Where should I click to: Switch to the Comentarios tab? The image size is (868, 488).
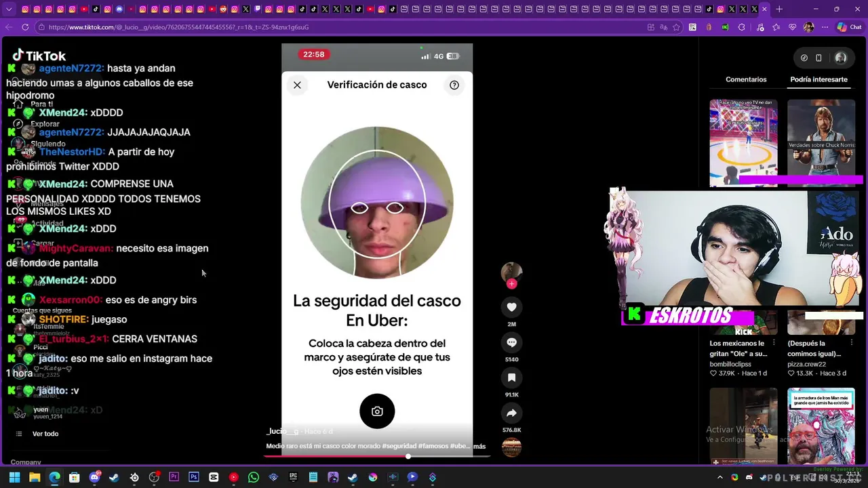pyautogui.click(x=746, y=79)
